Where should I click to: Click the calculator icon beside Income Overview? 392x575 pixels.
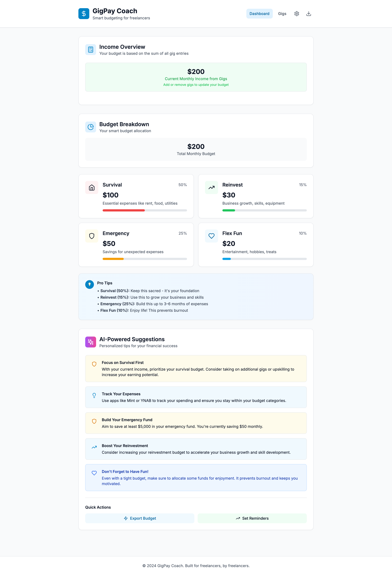pyautogui.click(x=91, y=49)
